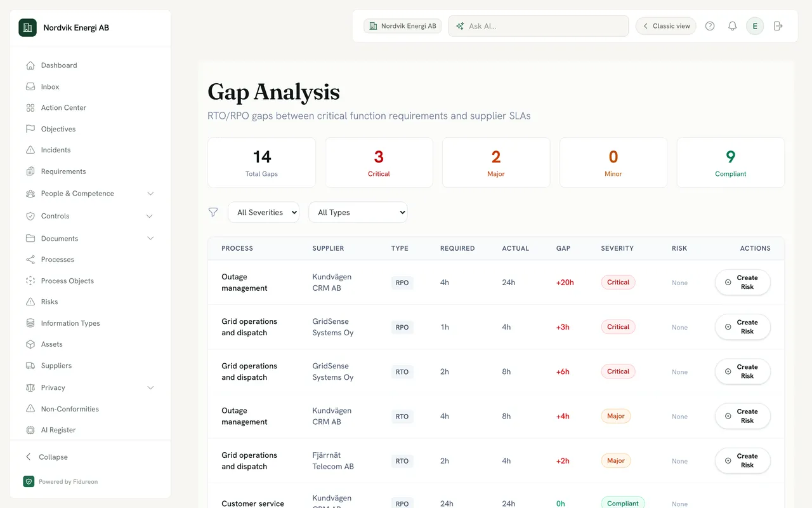The image size is (812, 508).
Task: Click the Severity column header
Action: click(617, 248)
